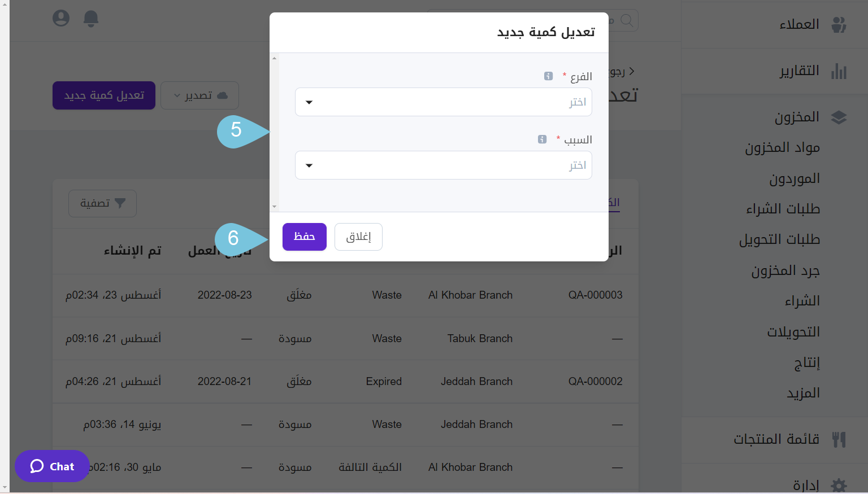Select جرد المخزون in the sidebar
Viewport: 868px width, 494px height.
785,271
